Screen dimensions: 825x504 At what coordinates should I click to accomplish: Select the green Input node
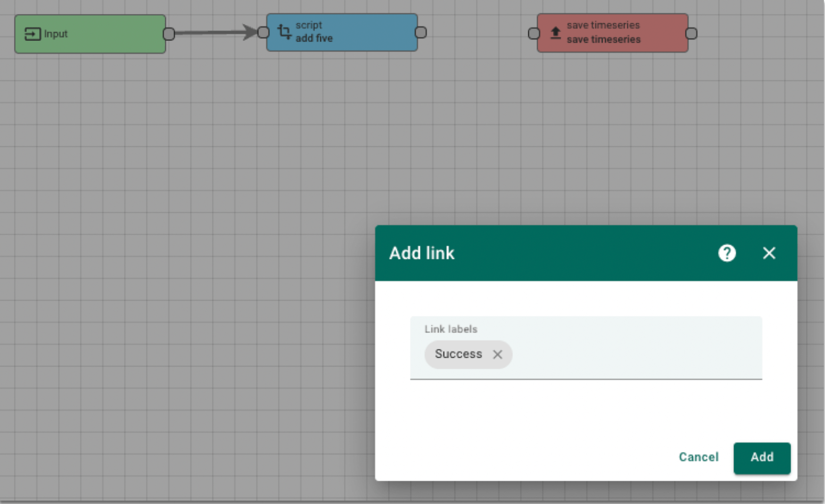[x=90, y=34]
